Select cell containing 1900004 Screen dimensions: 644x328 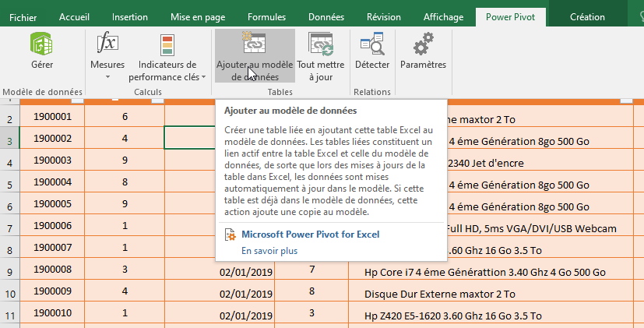(x=52, y=182)
